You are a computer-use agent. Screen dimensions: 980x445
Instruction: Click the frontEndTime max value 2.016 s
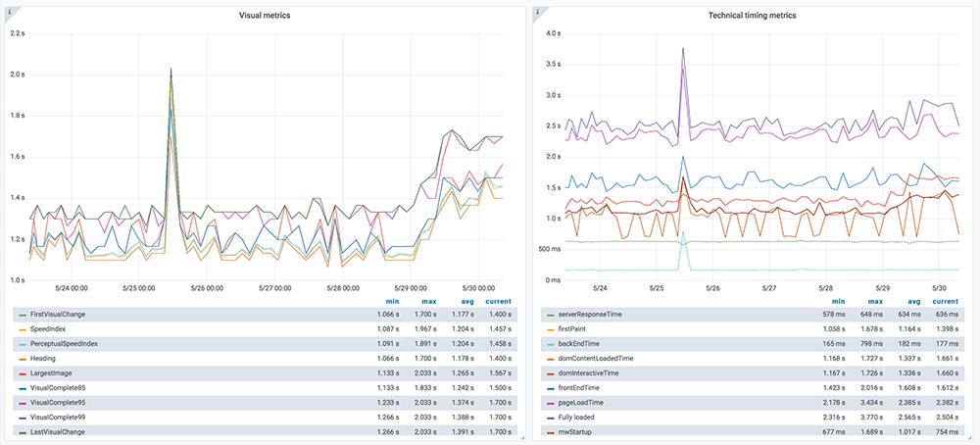pos(874,387)
